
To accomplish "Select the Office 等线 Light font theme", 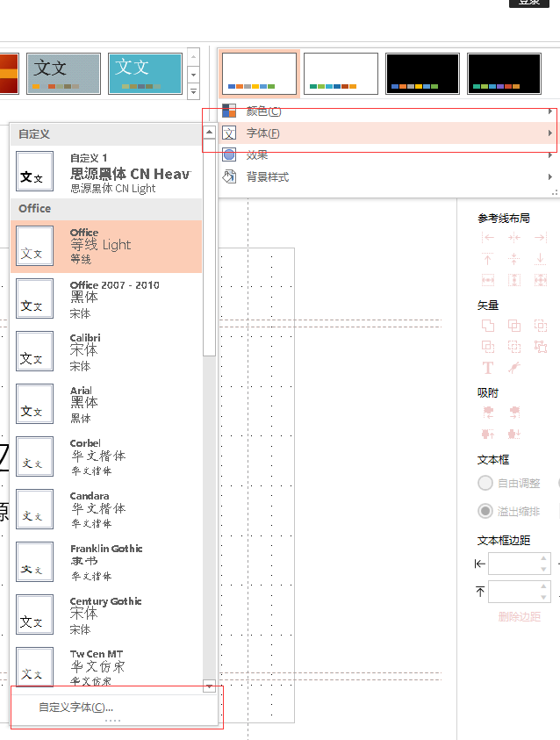I will [x=106, y=247].
